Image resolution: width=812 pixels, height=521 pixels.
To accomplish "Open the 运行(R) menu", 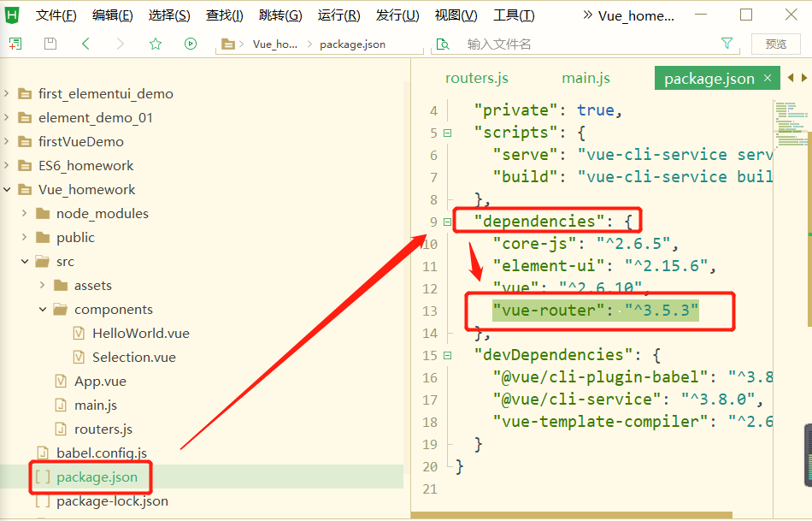I will point(338,15).
